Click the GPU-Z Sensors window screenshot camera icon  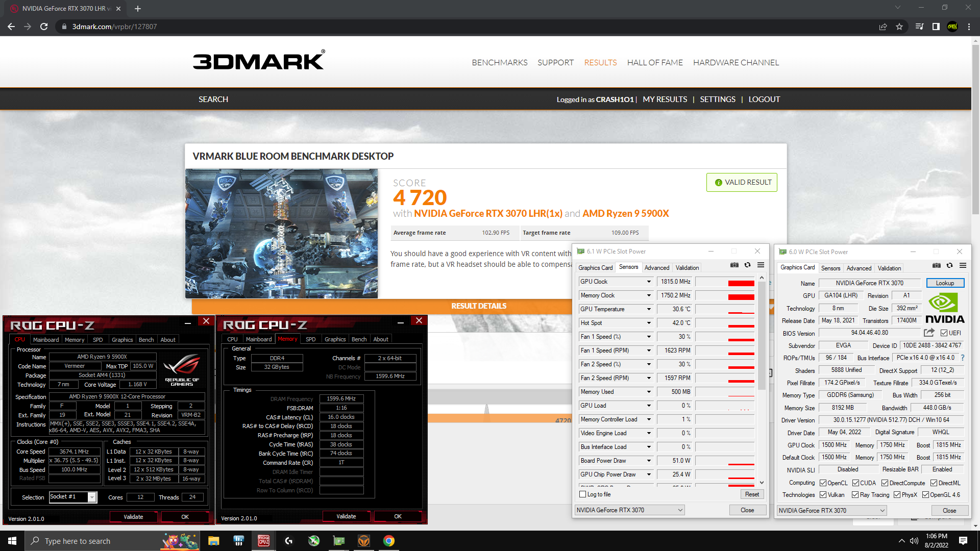[734, 265]
